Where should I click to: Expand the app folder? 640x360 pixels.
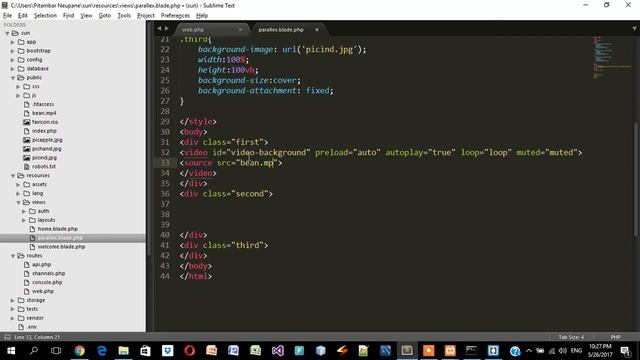[x=13, y=42]
